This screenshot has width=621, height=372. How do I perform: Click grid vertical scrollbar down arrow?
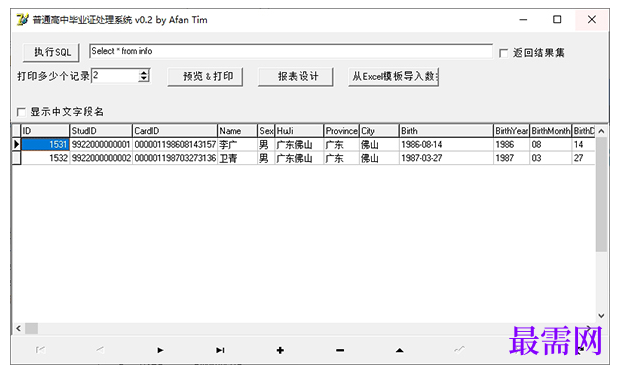tap(601, 316)
